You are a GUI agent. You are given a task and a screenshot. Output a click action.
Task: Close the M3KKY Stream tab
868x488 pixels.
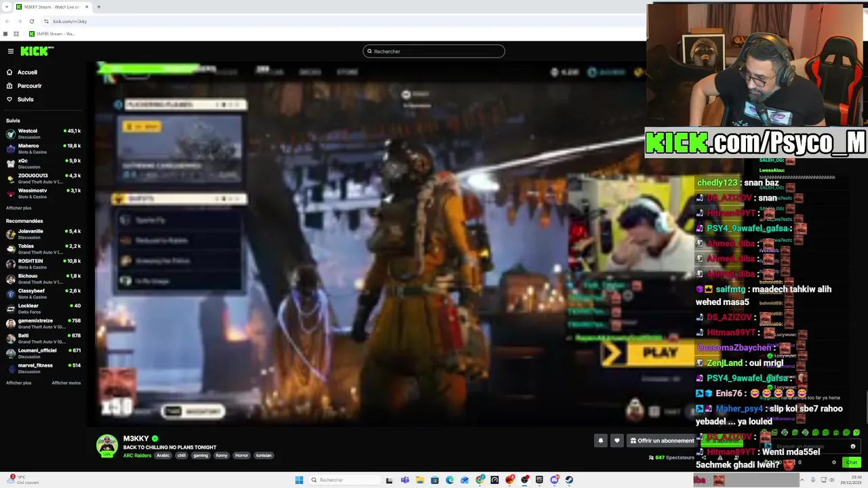tap(87, 7)
